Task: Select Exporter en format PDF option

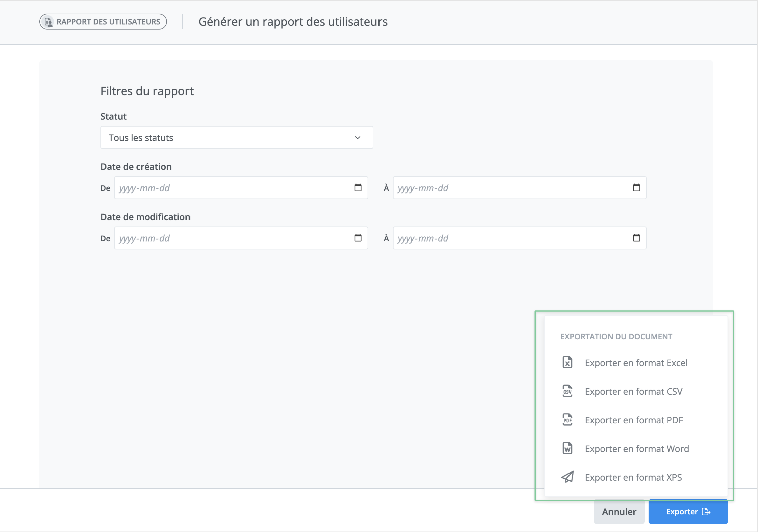Action: 634,420
